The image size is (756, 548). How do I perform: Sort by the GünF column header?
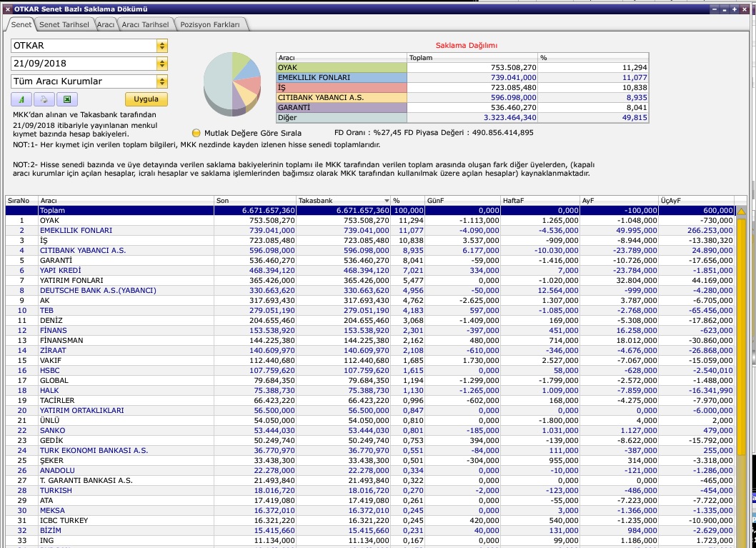462,201
